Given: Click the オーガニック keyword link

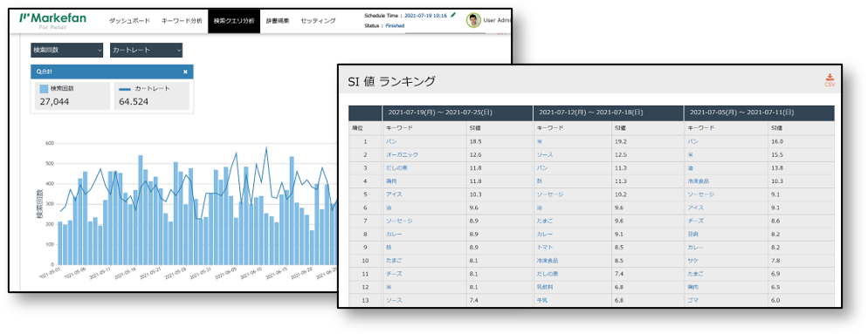Looking at the screenshot, I should point(402,155).
